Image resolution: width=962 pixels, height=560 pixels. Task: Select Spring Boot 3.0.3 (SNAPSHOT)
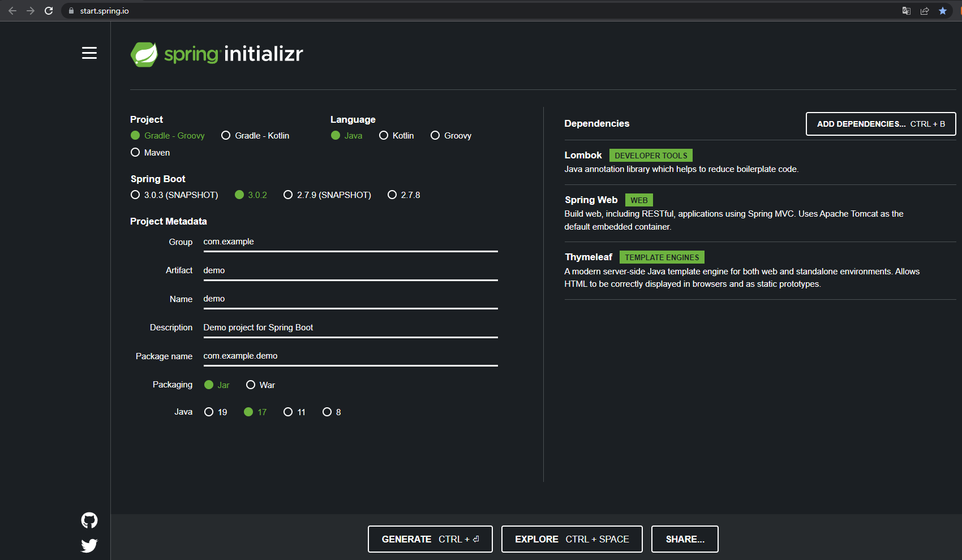pyautogui.click(x=174, y=195)
